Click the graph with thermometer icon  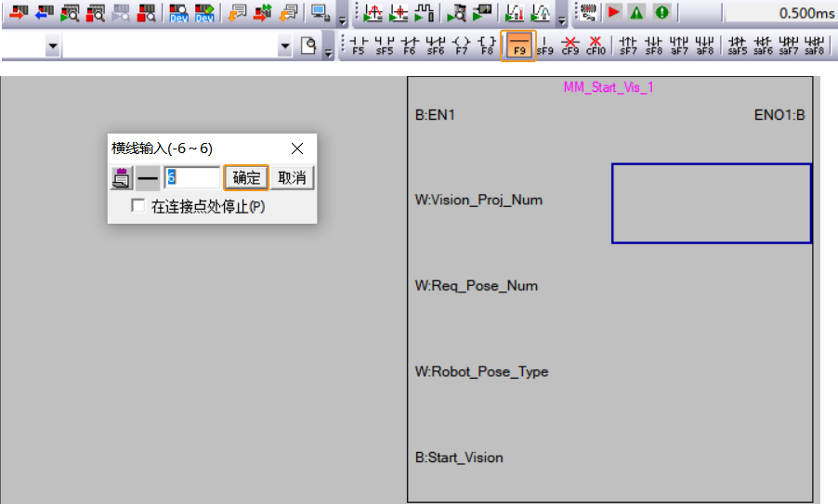pyautogui.click(x=514, y=12)
